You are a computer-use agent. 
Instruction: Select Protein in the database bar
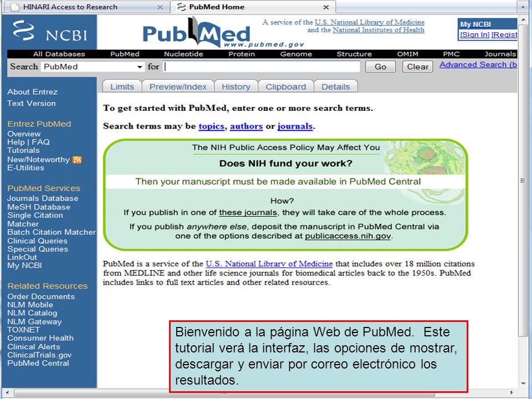coord(242,54)
